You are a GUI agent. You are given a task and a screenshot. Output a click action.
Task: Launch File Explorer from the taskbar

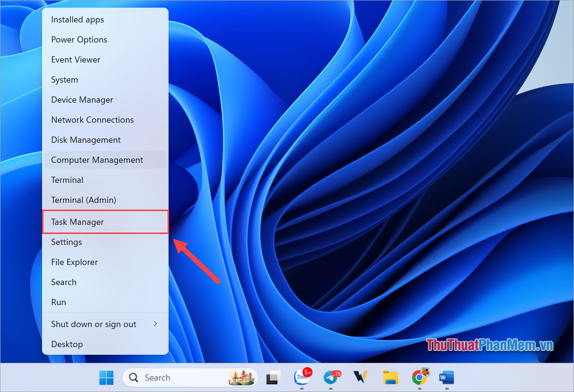pyautogui.click(x=391, y=377)
